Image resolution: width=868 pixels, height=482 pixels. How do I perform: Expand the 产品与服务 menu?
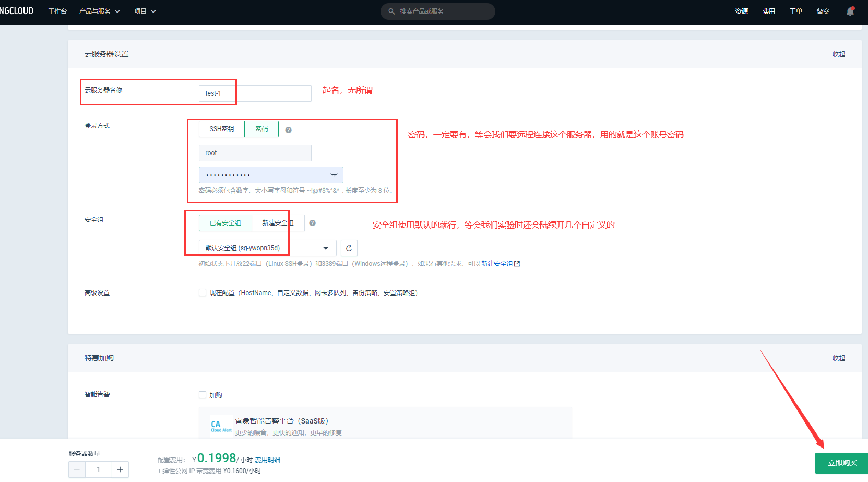[99, 11]
